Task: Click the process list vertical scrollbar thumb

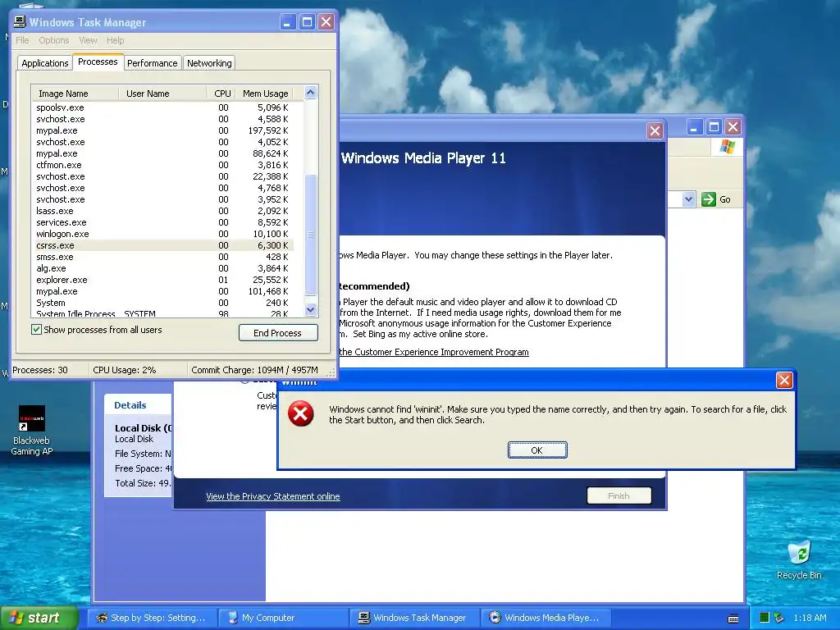Action: coord(310,235)
